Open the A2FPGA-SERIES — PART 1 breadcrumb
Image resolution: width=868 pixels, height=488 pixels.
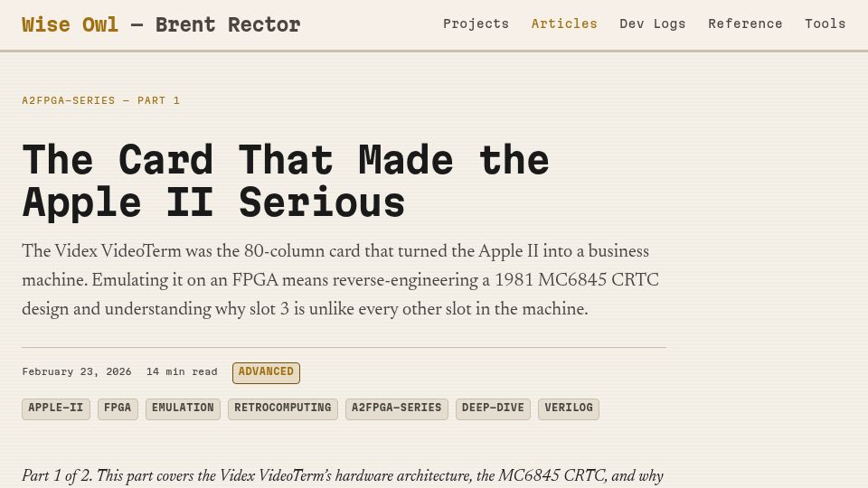100,100
